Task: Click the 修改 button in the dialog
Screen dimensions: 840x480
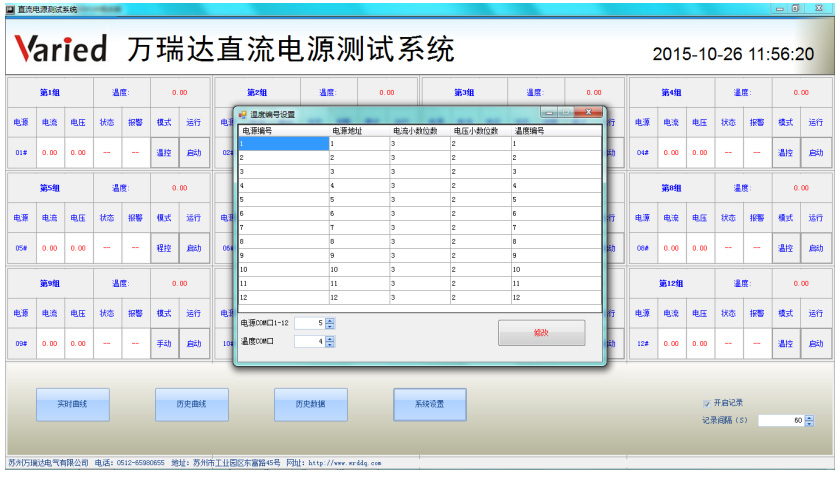Action: tap(541, 333)
